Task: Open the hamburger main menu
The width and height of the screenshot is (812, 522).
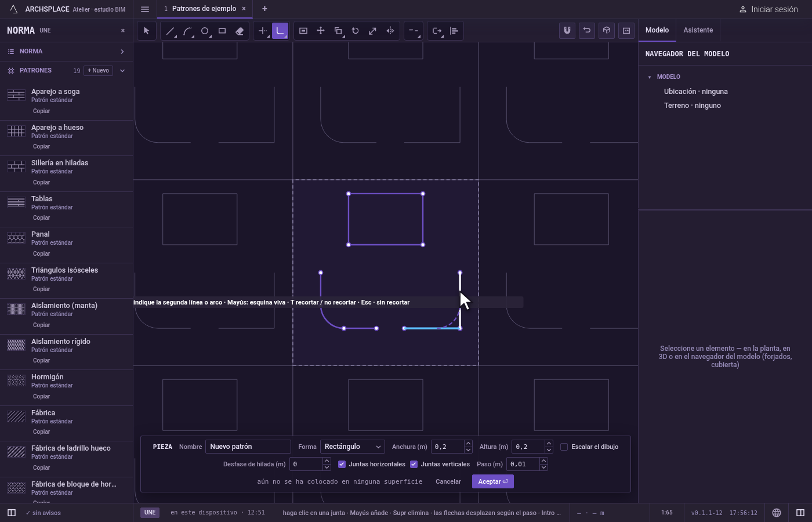Action: pyautogui.click(x=145, y=9)
